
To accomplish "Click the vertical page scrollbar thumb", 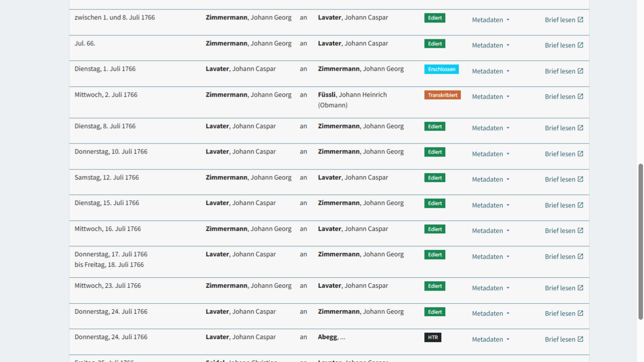I will pos(641,241).
